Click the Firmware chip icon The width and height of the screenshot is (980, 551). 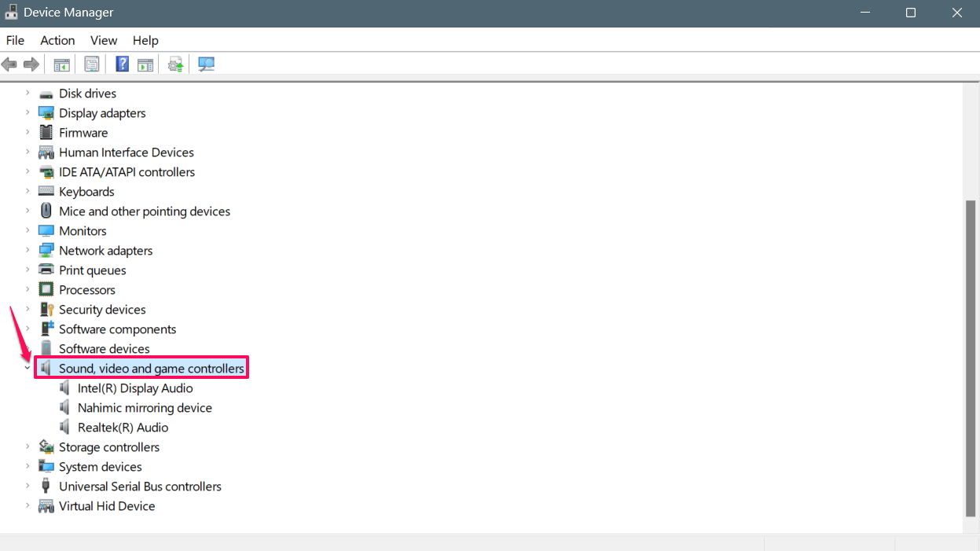tap(46, 133)
